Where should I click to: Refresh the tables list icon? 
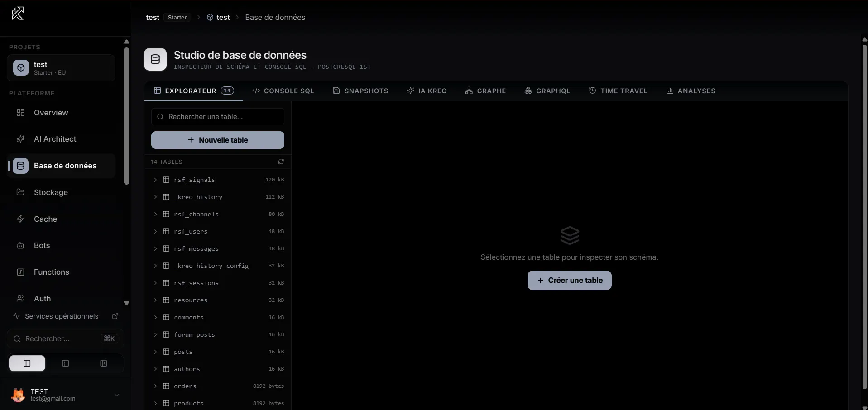pos(281,162)
